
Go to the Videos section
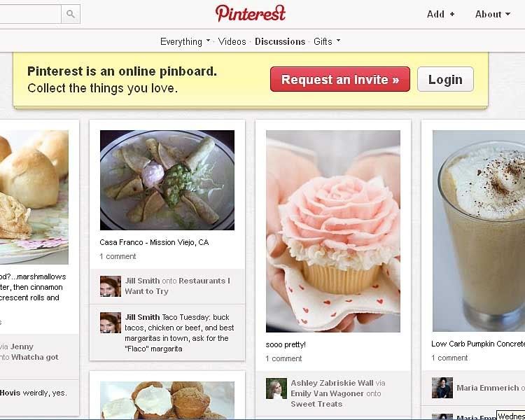point(232,41)
